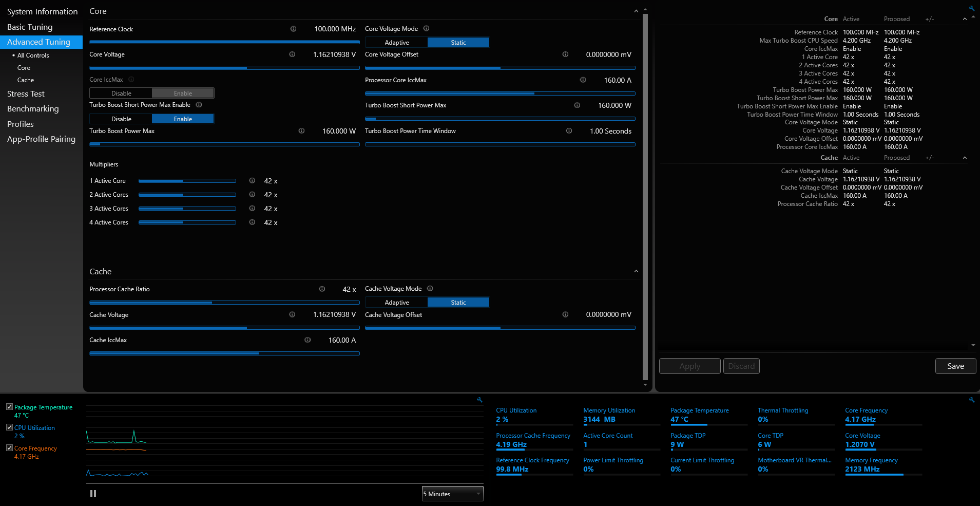Toggle CPU Utilization graph checkbox
This screenshot has height=506, width=980.
coord(9,427)
